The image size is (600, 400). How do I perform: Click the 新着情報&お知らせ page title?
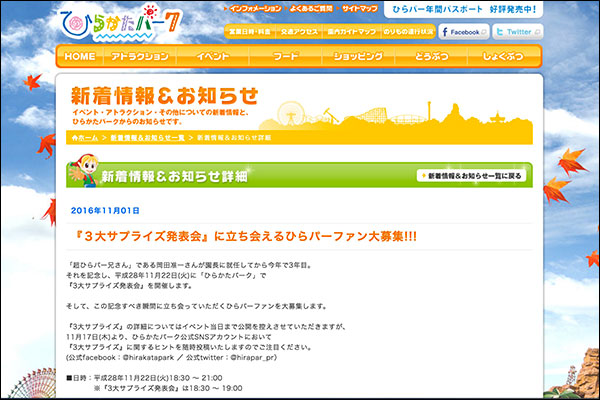pyautogui.click(x=165, y=96)
